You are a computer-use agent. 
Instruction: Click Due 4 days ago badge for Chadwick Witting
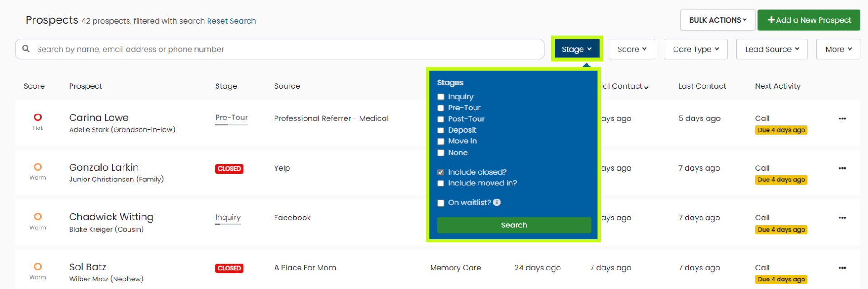[781, 230]
